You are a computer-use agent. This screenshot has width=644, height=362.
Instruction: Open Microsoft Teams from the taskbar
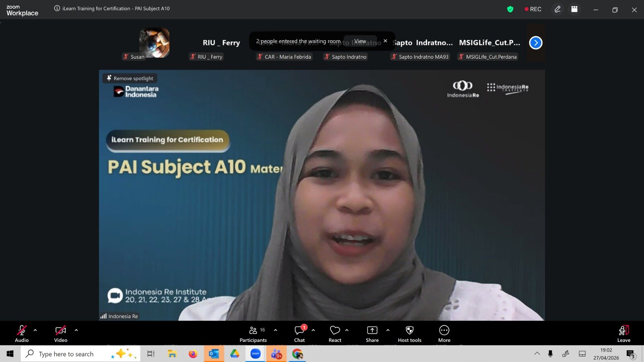tap(277, 354)
